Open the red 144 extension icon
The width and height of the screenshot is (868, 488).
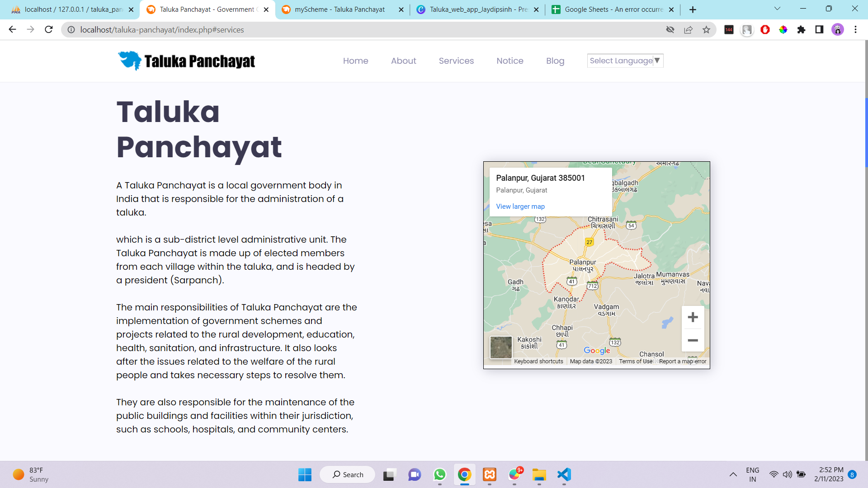coord(729,29)
